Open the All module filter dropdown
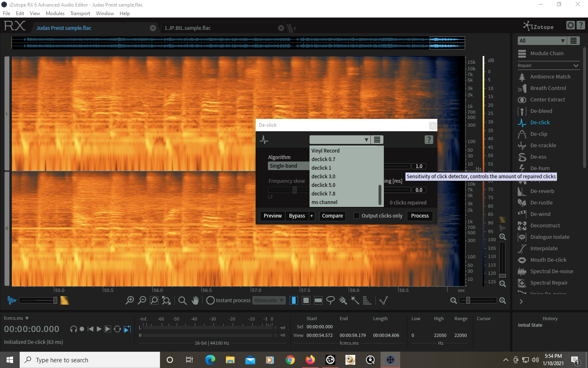Screen dimensions: 588x368 542,40
